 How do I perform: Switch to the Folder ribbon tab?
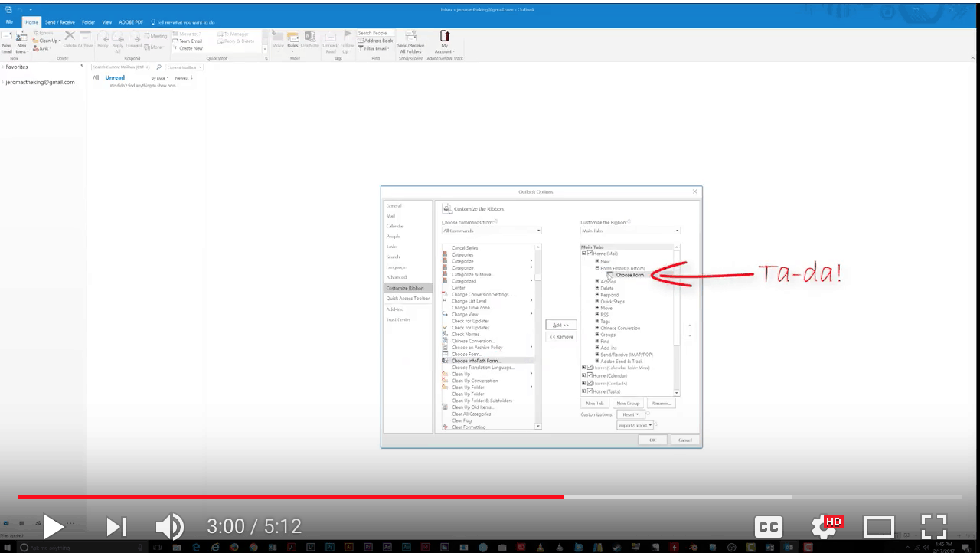pos(88,22)
